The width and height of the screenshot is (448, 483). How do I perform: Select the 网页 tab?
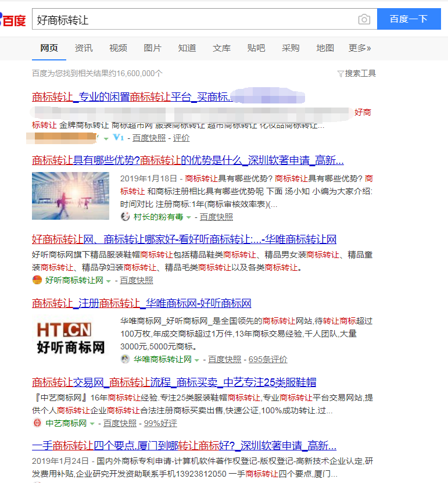click(x=49, y=48)
